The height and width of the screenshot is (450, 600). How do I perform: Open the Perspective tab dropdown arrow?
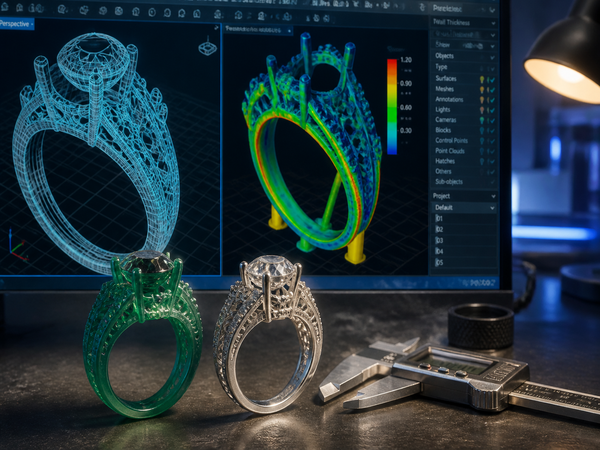(x=32, y=24)
